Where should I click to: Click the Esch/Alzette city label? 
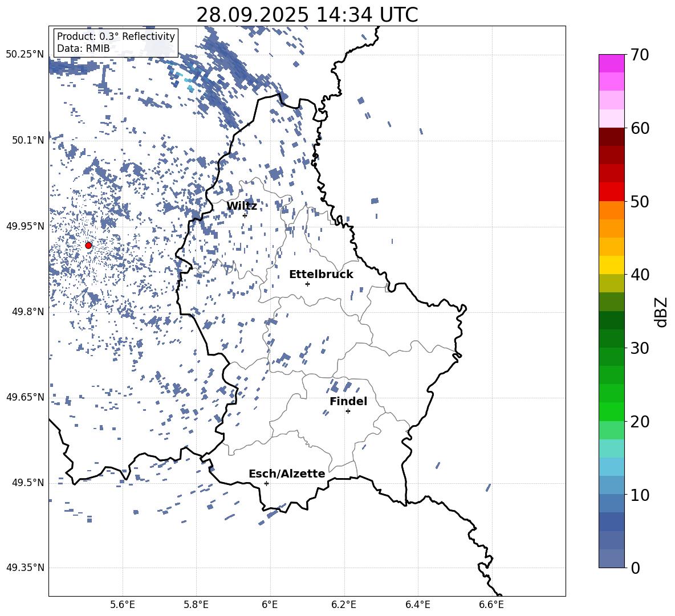(287, 474)
